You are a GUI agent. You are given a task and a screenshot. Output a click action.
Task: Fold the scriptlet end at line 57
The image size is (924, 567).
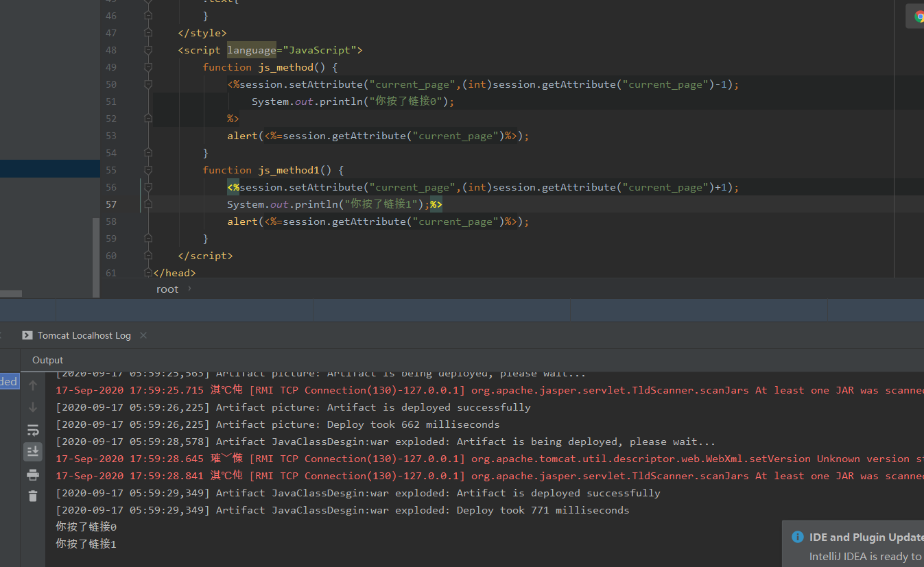pyautogui.click(x=148, y=204)
